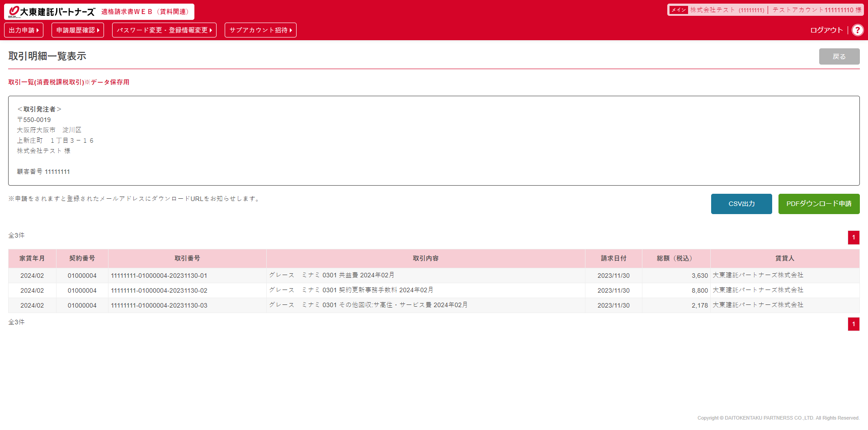Open the サブアカウント招待 menu
This screenshot has width=868, height=430.
click(260, 30)
